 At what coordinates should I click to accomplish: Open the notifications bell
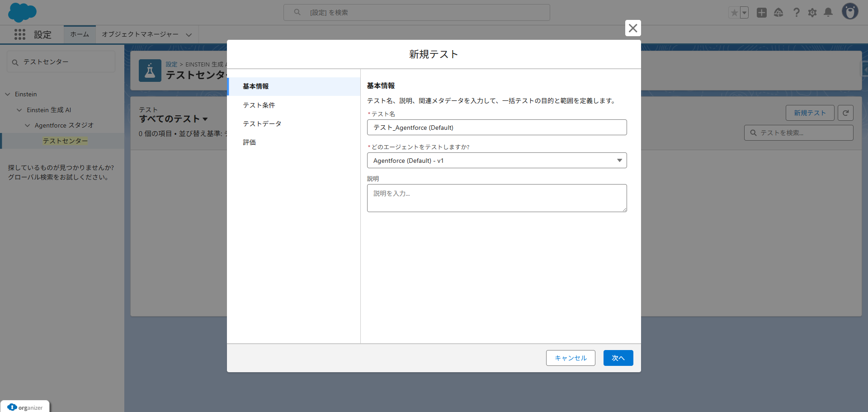click(828, 13)
